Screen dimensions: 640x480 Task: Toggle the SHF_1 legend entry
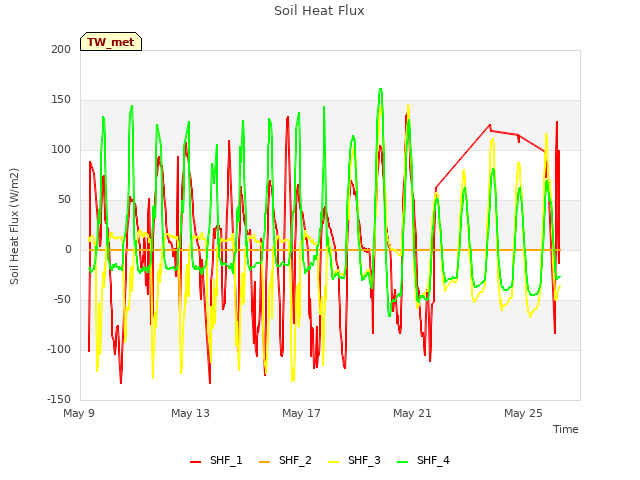click(216, 460)
